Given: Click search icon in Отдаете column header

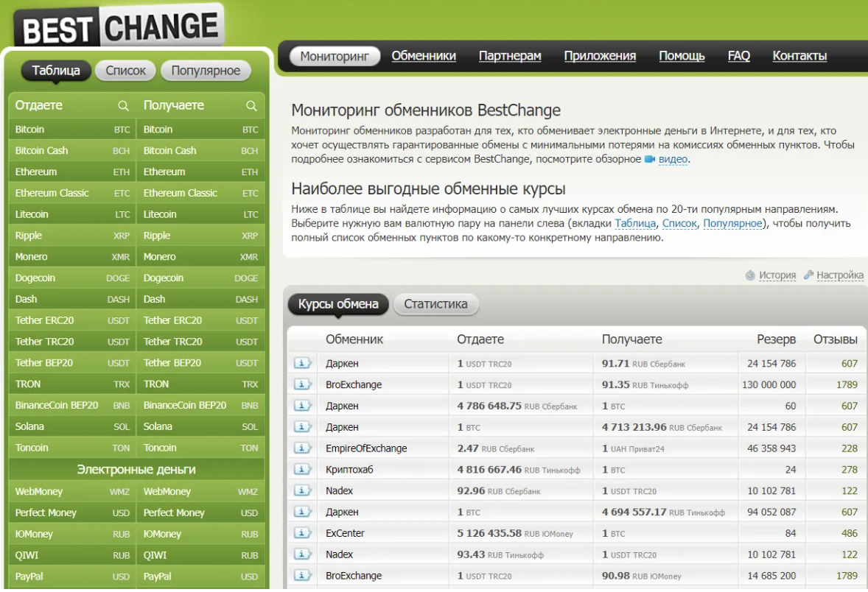Looking at the screenshot, I should click(123, 106).
